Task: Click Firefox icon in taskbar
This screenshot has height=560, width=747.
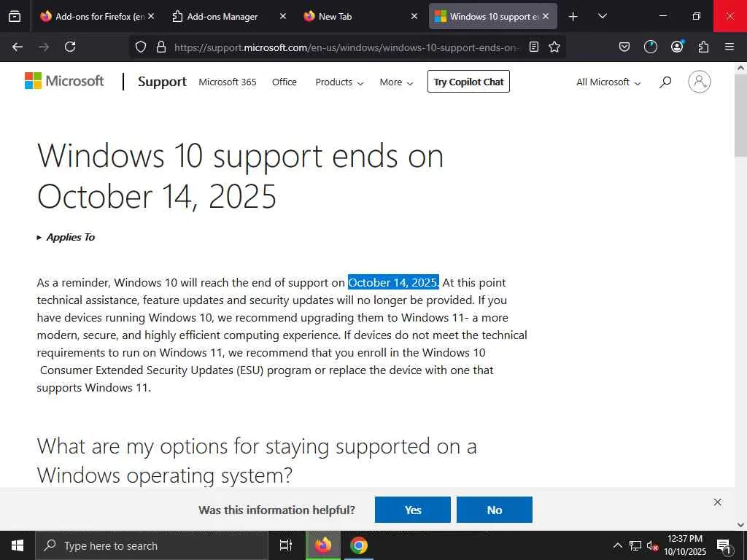Action: click(x=323, y=545)
